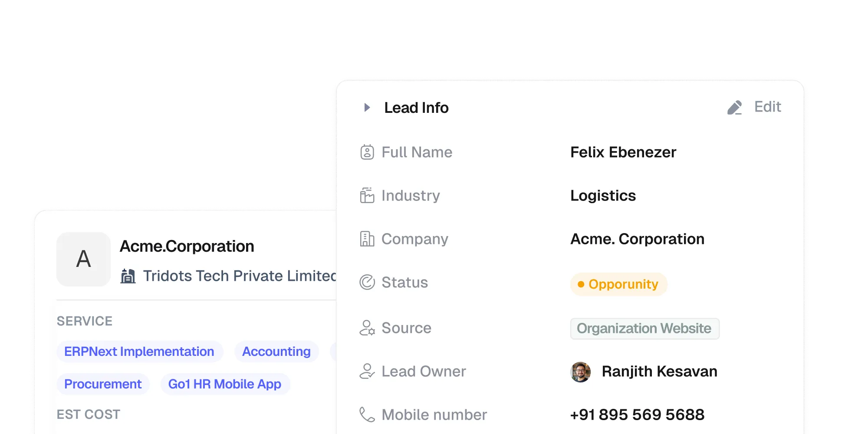Viewport: 868px width, 434px height.
Task: Click the Source person icon
Action: 367,328
